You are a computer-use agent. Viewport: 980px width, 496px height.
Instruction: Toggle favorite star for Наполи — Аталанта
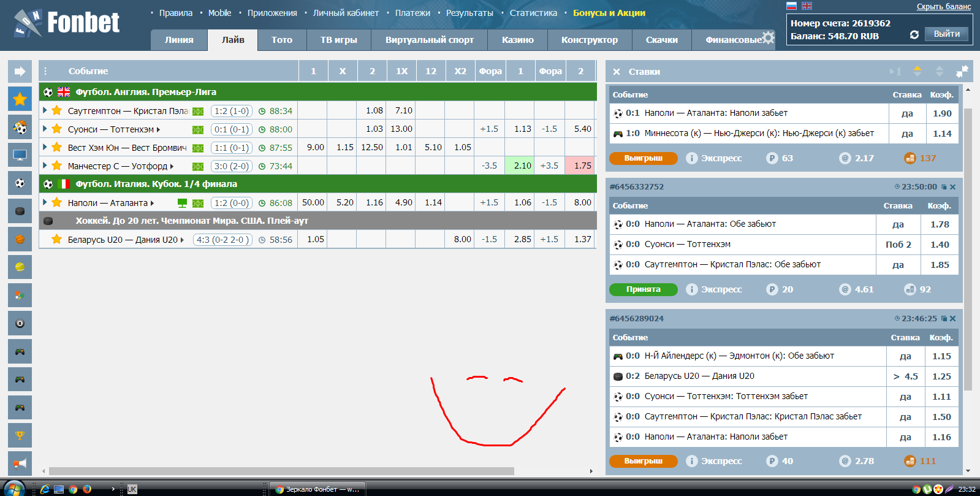tap(56, 202)
